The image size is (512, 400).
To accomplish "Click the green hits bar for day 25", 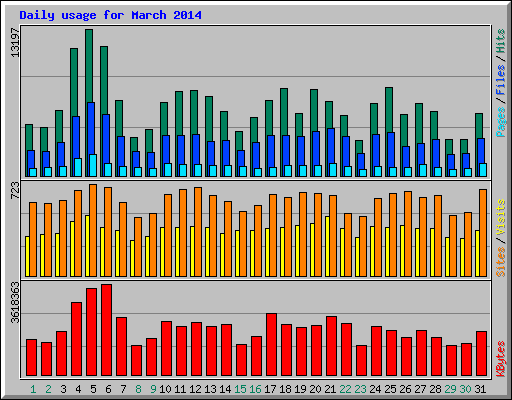I will pyautogui.click(x=389, y=110).
